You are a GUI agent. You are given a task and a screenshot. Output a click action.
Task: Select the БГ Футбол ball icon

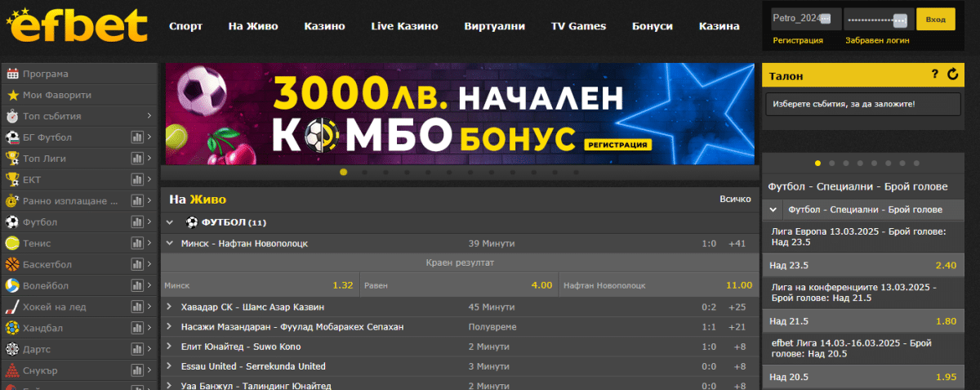(13, 137)
